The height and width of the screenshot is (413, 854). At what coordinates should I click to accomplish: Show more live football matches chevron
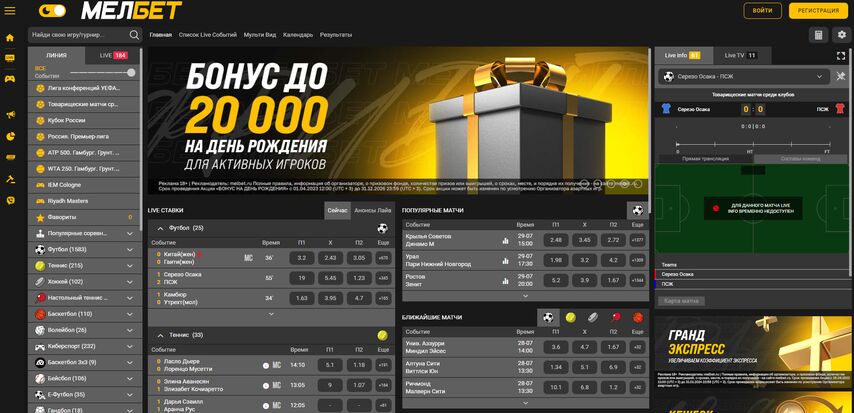pos(271,314)
